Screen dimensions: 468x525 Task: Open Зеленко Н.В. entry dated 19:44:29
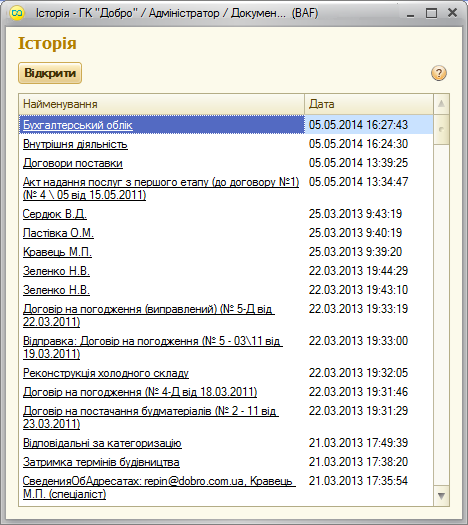click(56, 271)
